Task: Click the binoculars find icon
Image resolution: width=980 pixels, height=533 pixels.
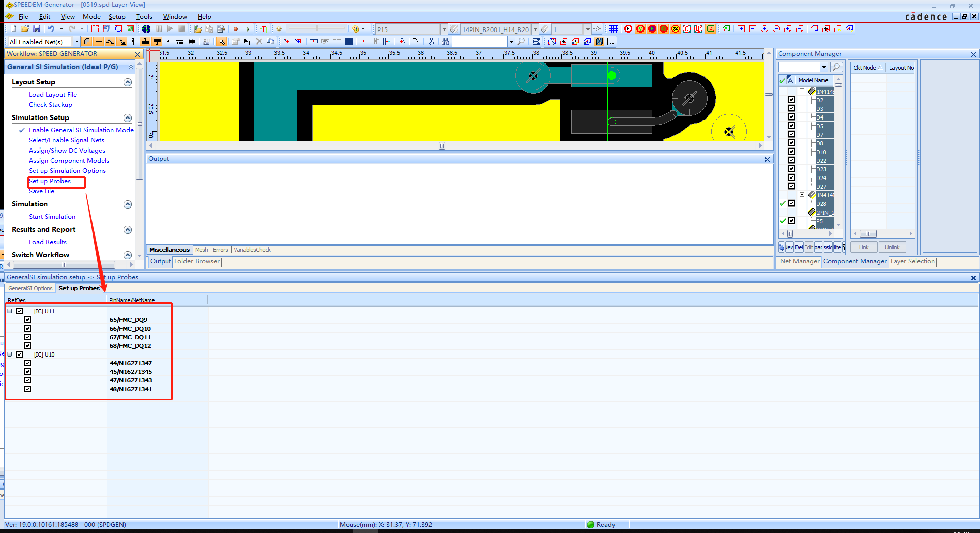Action: [446, 42]
